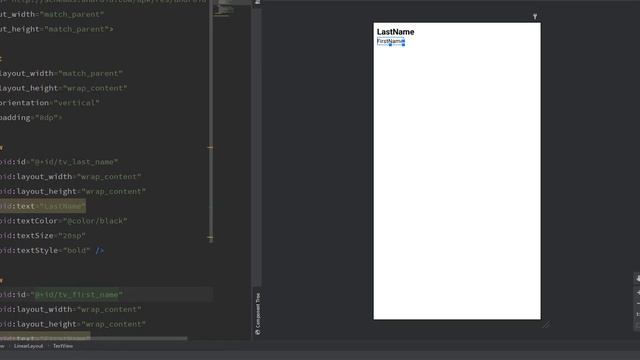
Task: Click the zoom out icon in preview
Action: pos(638,304)
